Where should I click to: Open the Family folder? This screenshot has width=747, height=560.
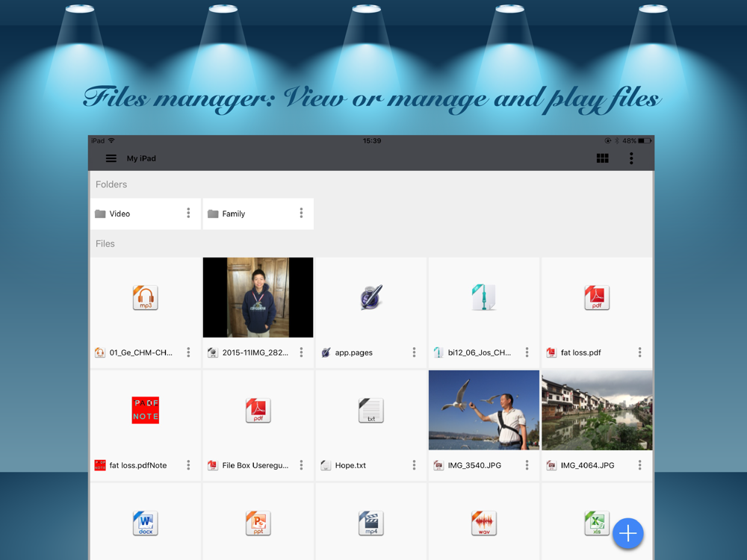coord(258,214)
